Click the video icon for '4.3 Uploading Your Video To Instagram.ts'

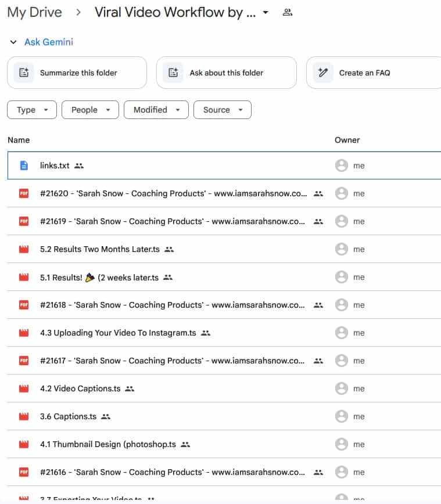coord(23,332)
